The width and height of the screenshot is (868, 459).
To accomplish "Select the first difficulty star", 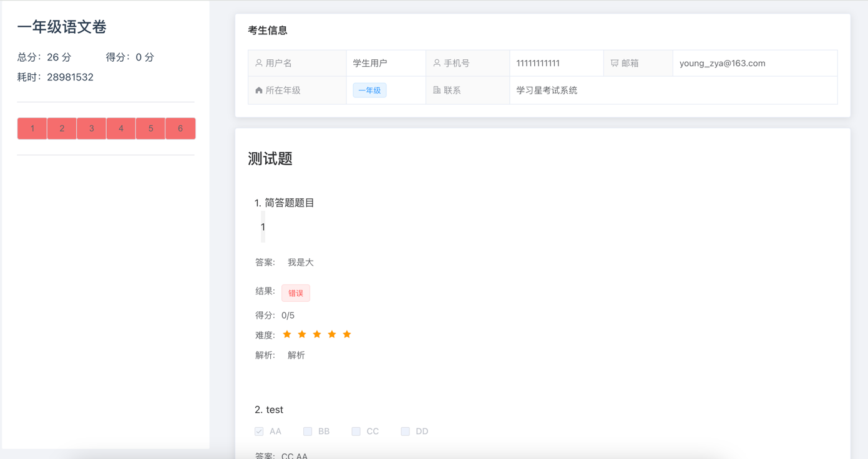I will pos(286,334).
